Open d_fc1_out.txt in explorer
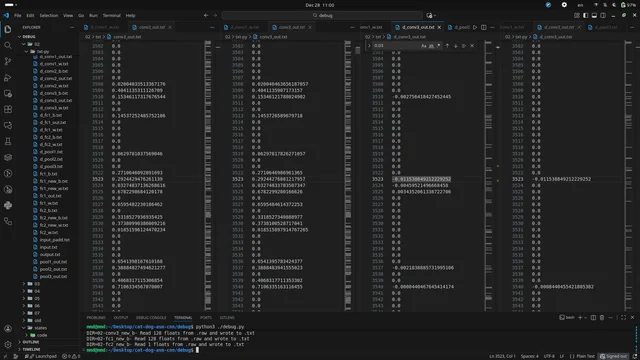 click(53, 122)
